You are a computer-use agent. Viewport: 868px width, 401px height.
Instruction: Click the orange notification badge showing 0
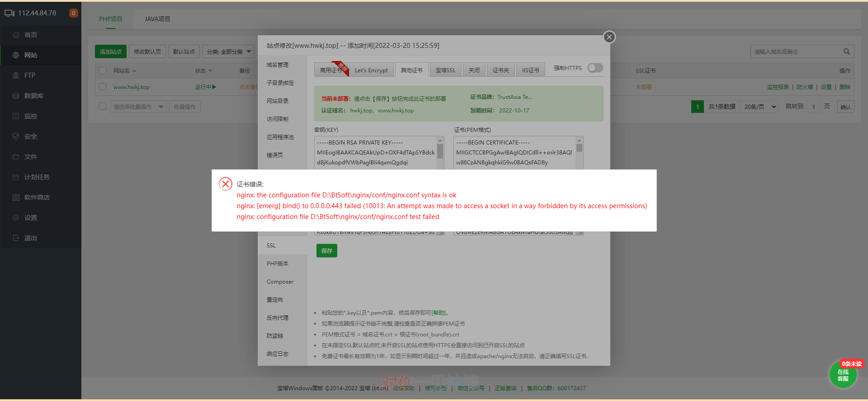point(73,13)
